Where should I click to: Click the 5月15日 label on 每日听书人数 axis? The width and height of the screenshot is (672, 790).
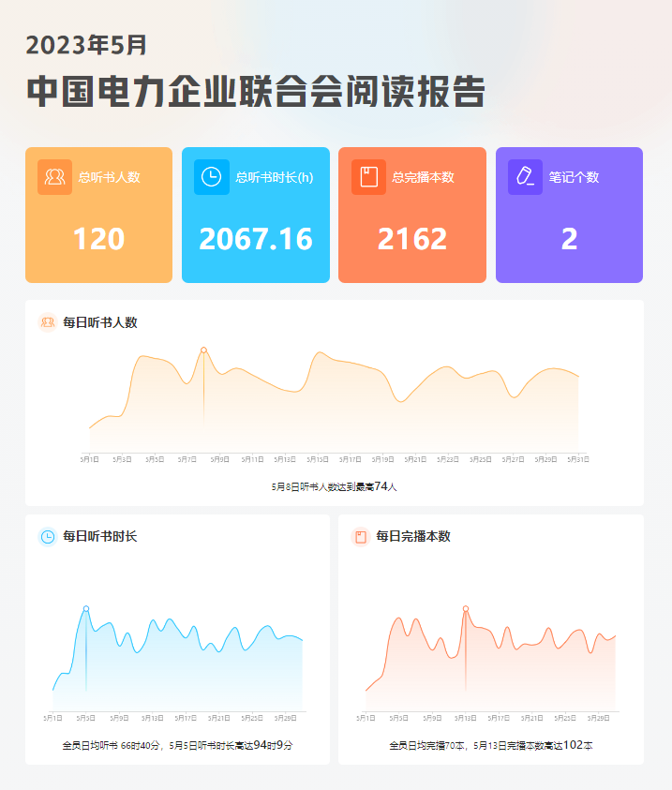(318, 459)
